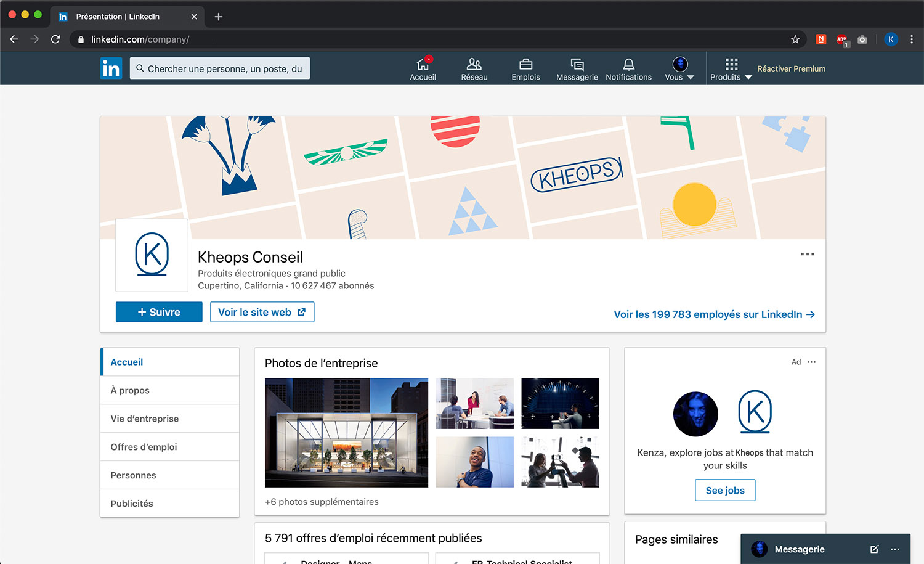Image resolution: width=924 pixels, height=564 pixels.
Task: Click the LinkedIn logo icon
Action: (x=111, y=68)
